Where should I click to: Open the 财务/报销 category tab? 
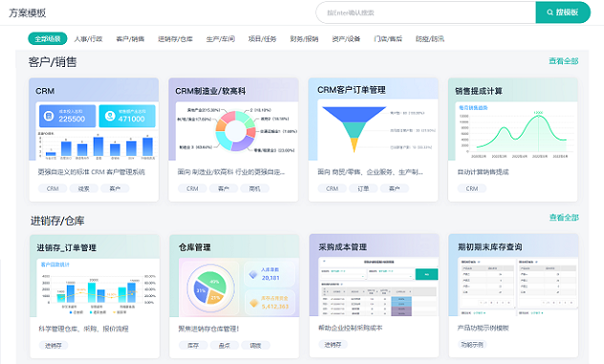coord(304,38)
